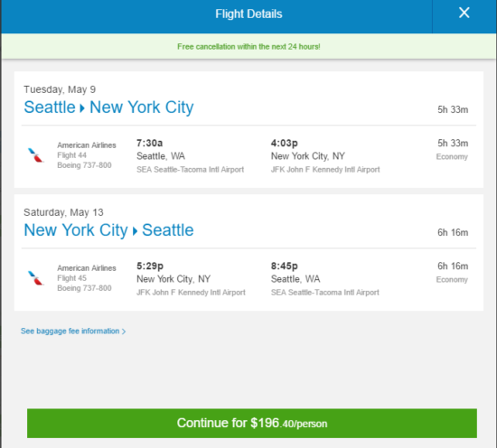Click chevron beside baggage fee information
The height and width of the screenshot is (448, 497).
[x=124, y=331]
